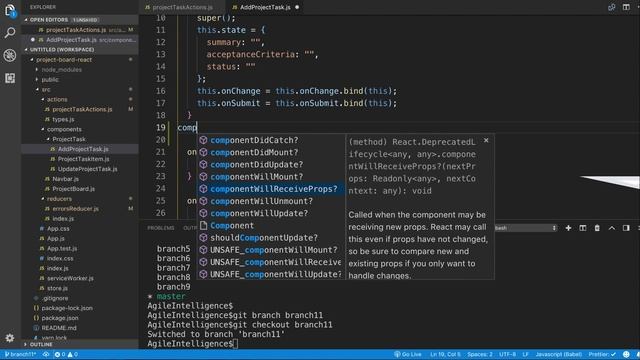Click the synchronize changes icon in status bar
Viewport: 640px width, 360px height.
(x=46, y=354)
